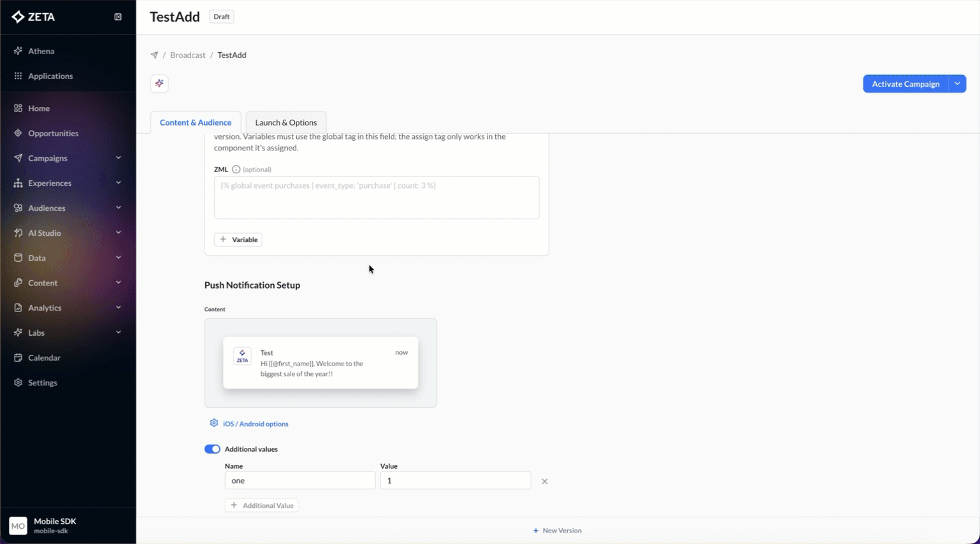The height and width of the screenshot is (544, 980).
Task: Click Opportunities diamond icon
Action: pyautogui.click(x=18, y=133)
